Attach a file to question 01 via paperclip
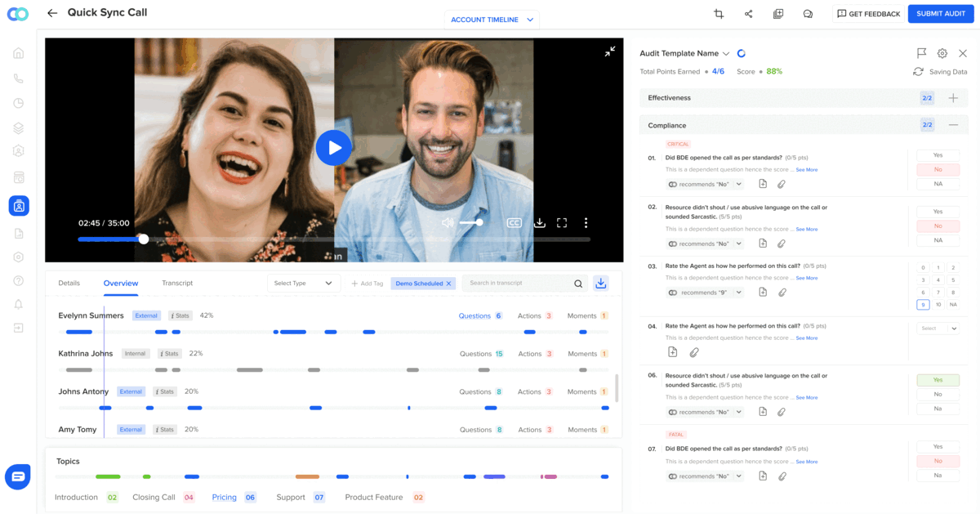 [782, 184]
